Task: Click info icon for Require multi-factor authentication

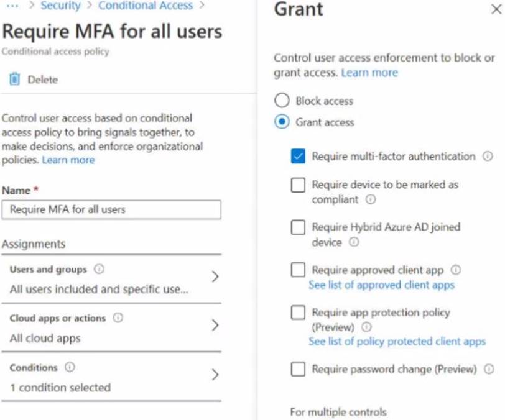Action: coord(488,157)
